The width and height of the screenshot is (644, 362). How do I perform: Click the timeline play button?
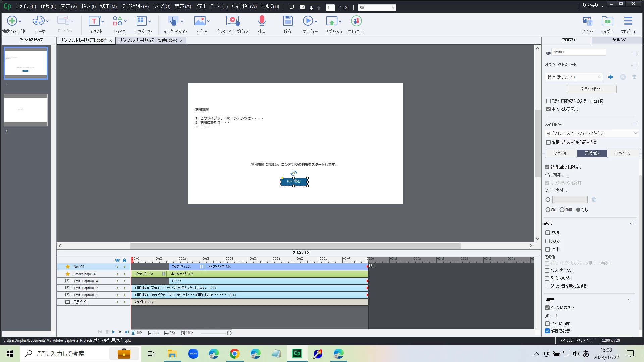click(113, 332)
